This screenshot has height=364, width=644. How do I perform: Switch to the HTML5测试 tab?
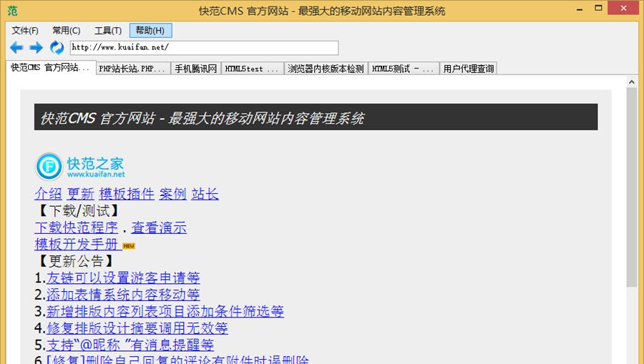click(x=404, y=69)
